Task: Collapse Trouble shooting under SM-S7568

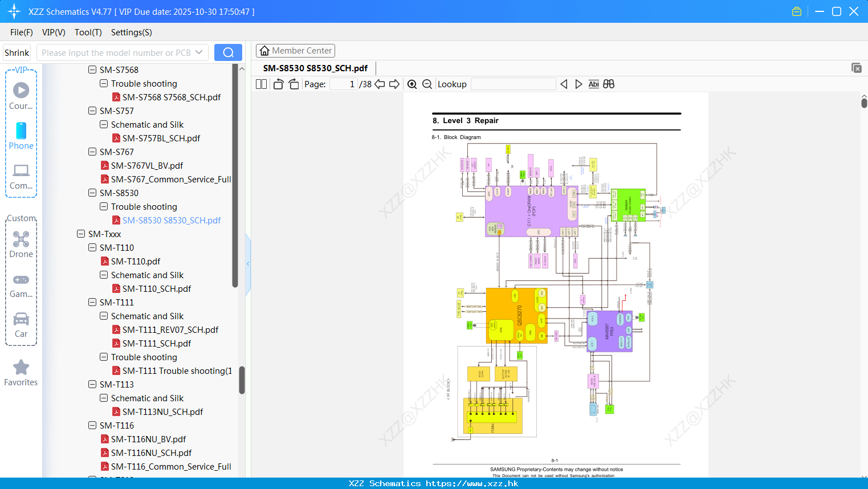Action: pos(104,84)
